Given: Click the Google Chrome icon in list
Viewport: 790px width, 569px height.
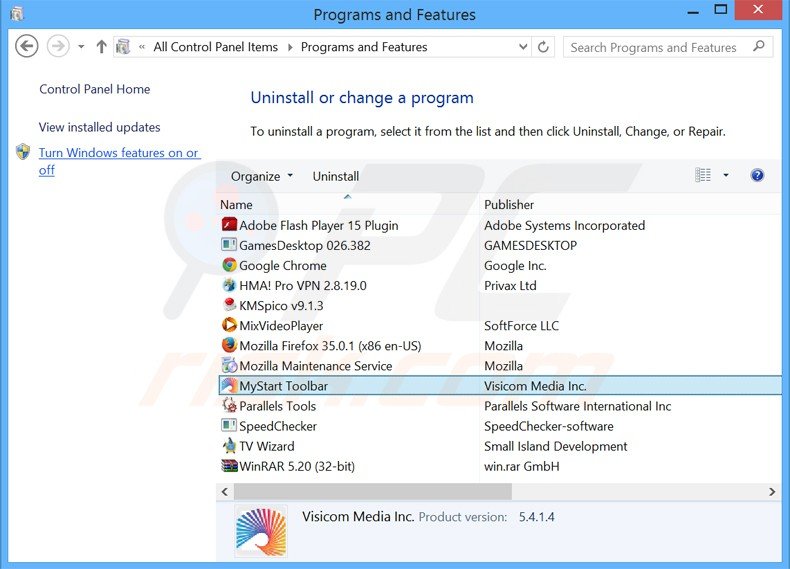Looking at the screenshot, I should pos(229,265).
